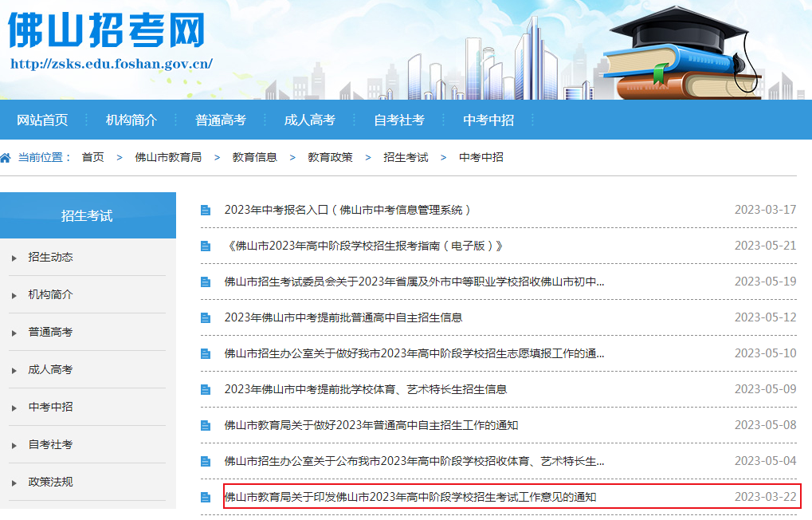Click the 招生考试 sidebar header
Viewport: 812px width, 520px height.
coord(87,216)
